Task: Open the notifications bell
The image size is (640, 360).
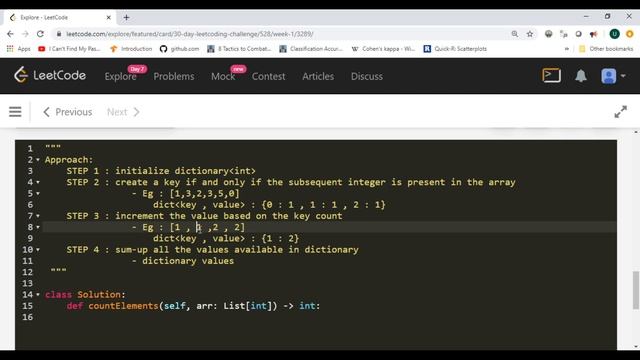Action: point(581,76)
